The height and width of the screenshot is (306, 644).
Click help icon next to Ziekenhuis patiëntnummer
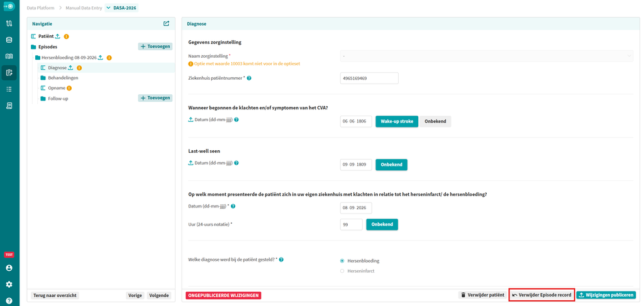pos(249,78)
